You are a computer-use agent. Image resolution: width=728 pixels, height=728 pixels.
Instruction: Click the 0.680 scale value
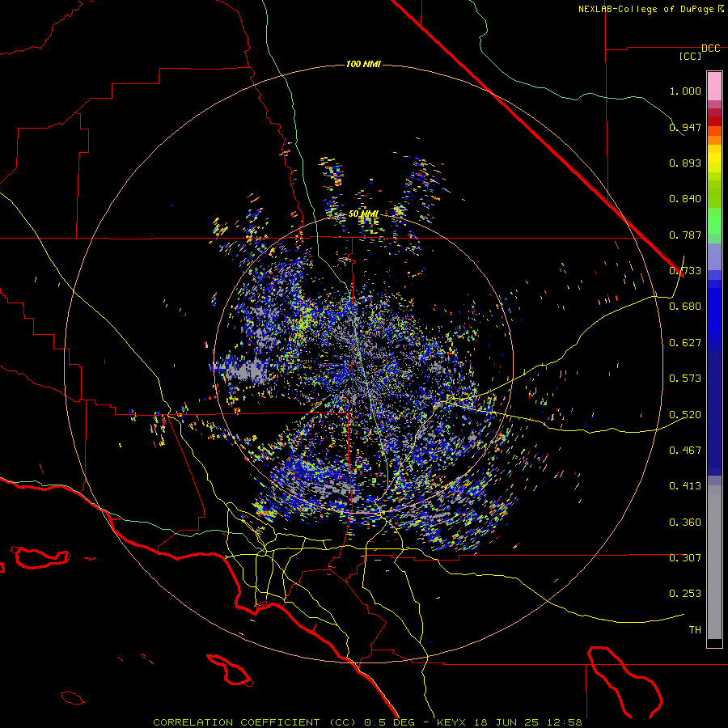(x=685, y=307)
